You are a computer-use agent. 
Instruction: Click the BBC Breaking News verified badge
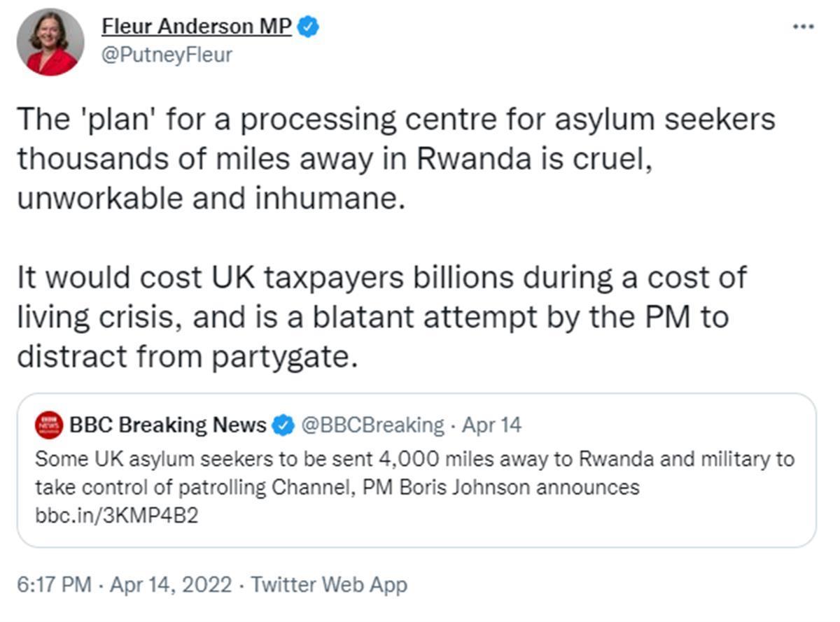283,425
